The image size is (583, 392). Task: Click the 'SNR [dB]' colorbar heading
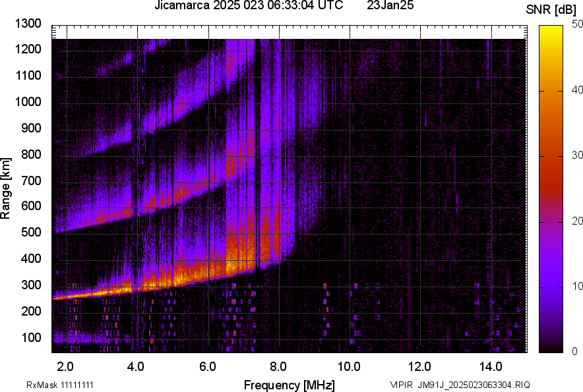click(x=552, y=9)
